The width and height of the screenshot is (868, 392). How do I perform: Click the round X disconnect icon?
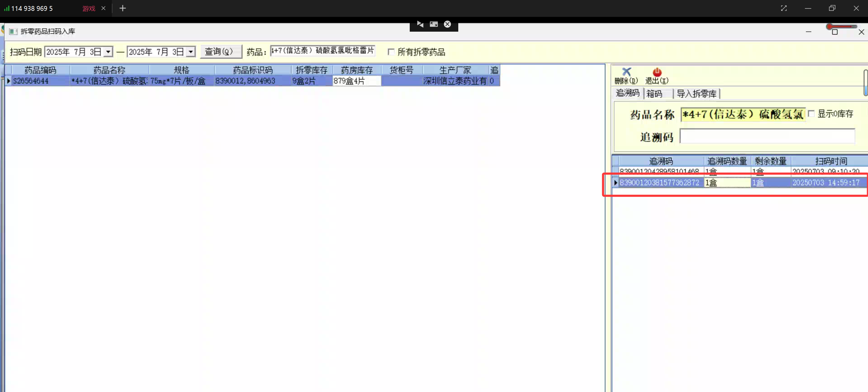coord(447,24)
